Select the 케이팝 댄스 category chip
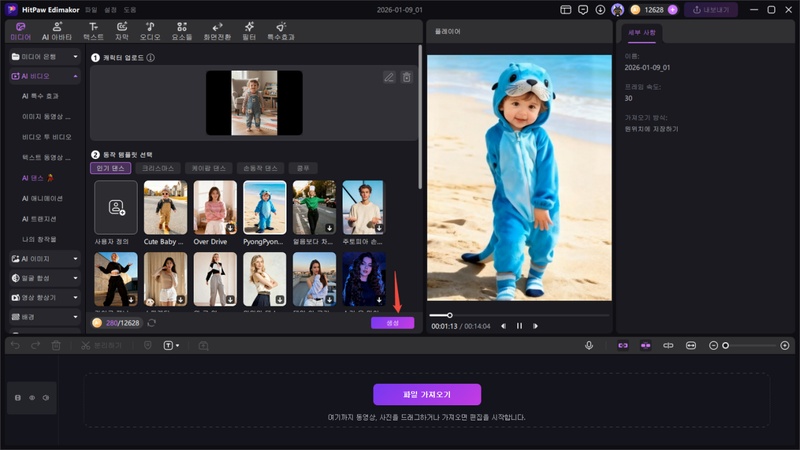This screenshot has width=800, height=450. tap(209, 168)
